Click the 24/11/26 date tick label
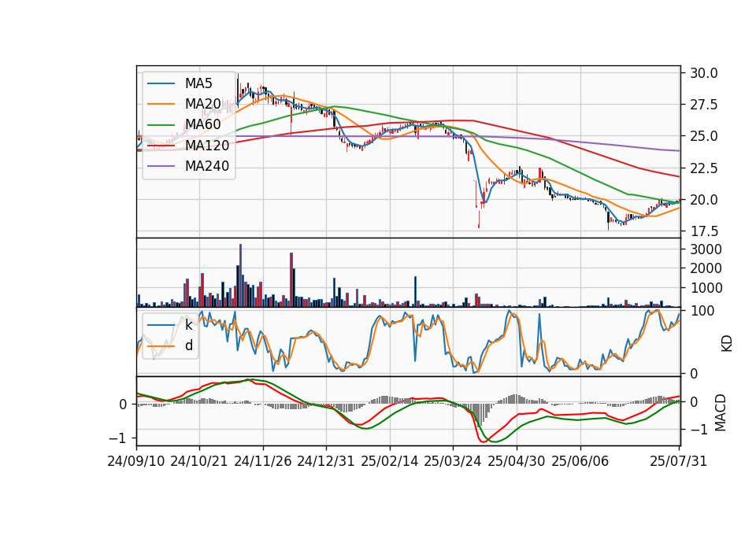 pyautogui.click(x=263, y=461)
